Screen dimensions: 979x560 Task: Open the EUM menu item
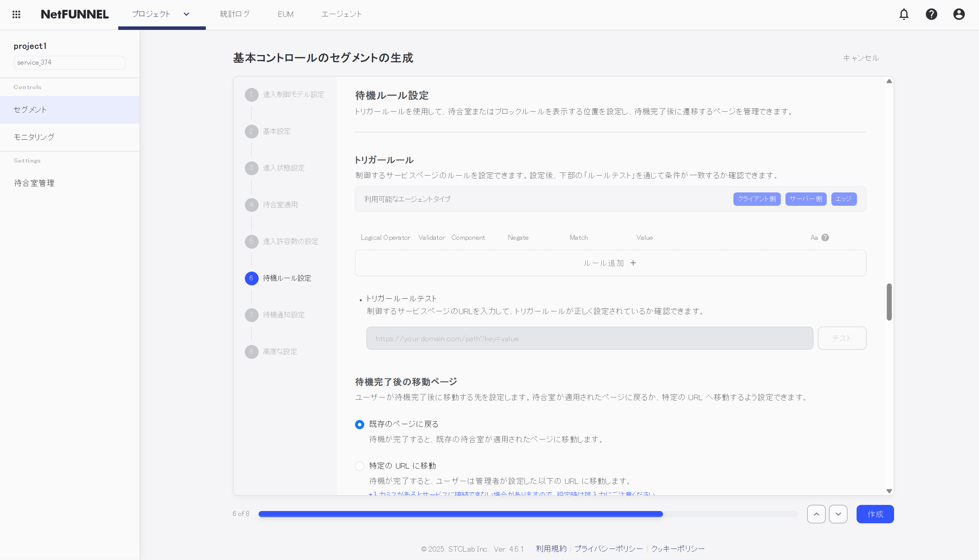(285, 14)
